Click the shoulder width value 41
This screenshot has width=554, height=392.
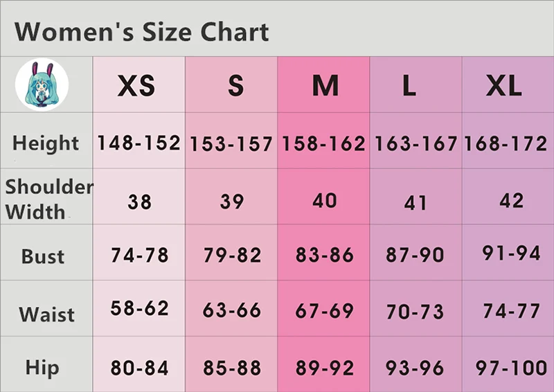point(415,203)
